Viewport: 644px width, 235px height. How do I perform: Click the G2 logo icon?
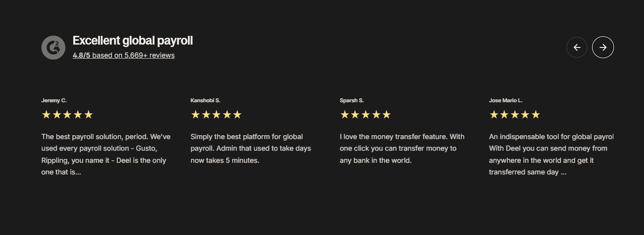(x=53, y=48)
